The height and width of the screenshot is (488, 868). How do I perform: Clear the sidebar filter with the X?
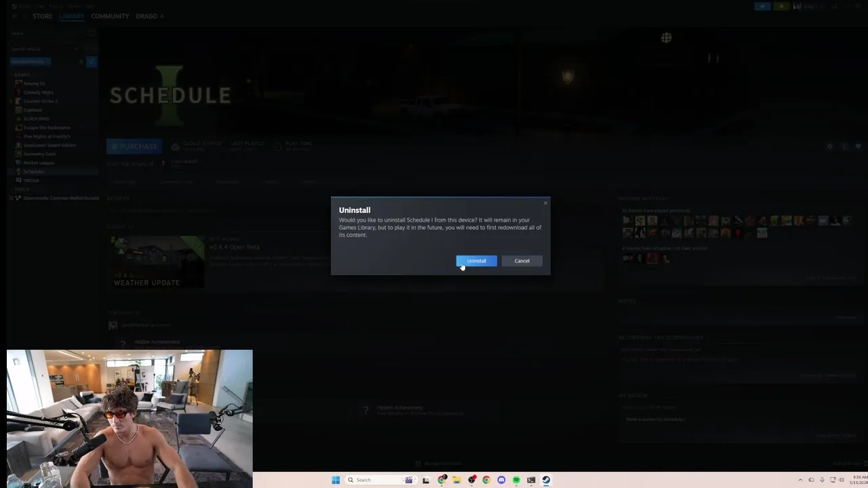pyautogui.click(x=81, y=62)
